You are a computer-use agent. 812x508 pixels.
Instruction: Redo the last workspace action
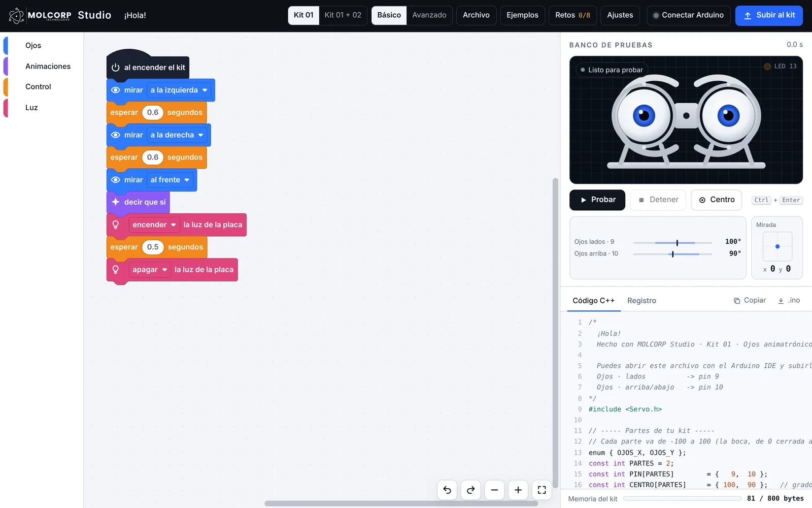point(470,490)
